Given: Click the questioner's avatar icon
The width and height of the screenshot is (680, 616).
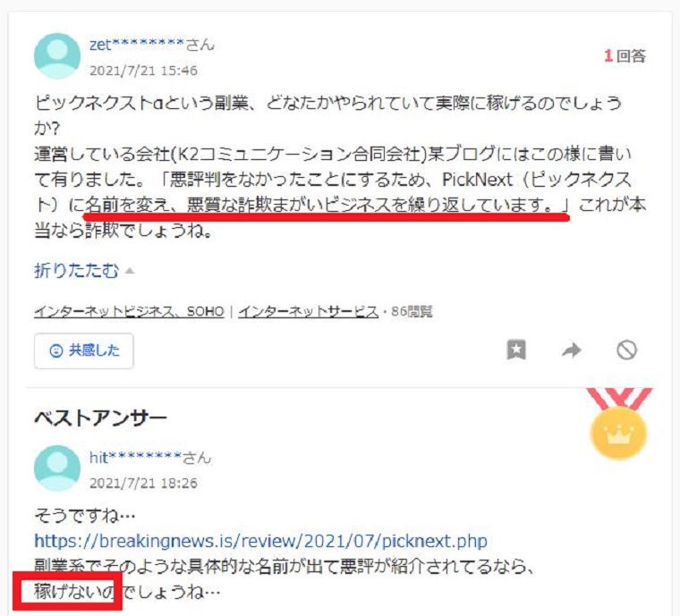Looking at the screenshot, I should 57,56.
